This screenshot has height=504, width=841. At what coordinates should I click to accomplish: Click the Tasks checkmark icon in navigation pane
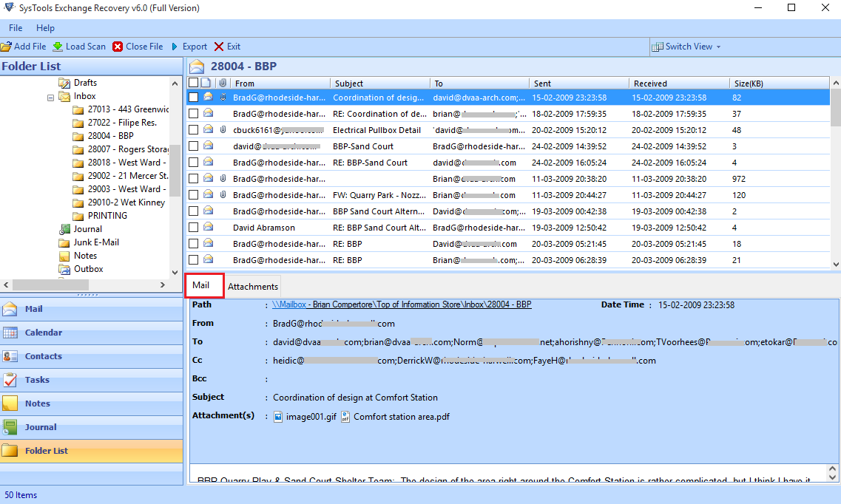[x=10, y=380]
